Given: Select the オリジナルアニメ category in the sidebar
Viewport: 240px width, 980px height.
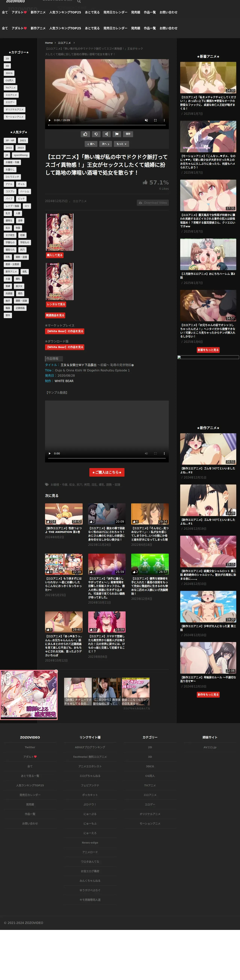Looking at the screenshot, I should coord(14,110).
